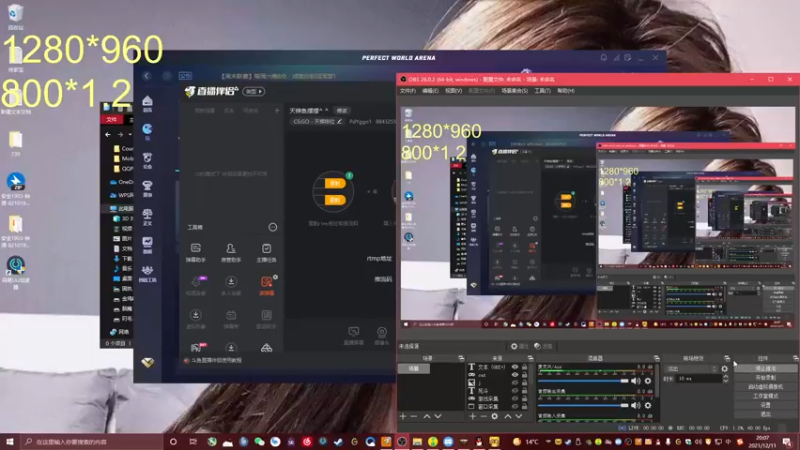Image resolution: width=800 pixels, height=450 pixels.
Task: Open 弹幕助手 tool in 直播伴侣 toolbox
Action: (x=195, y=253)
